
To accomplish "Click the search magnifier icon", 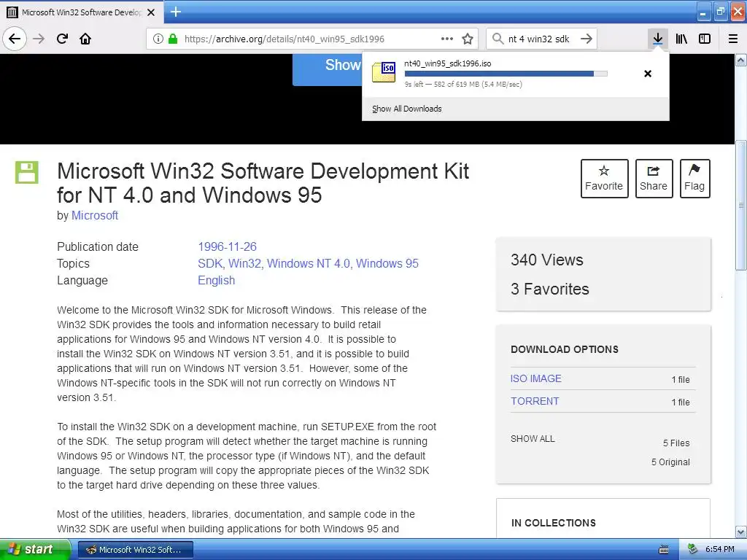I will coord(498,39).
